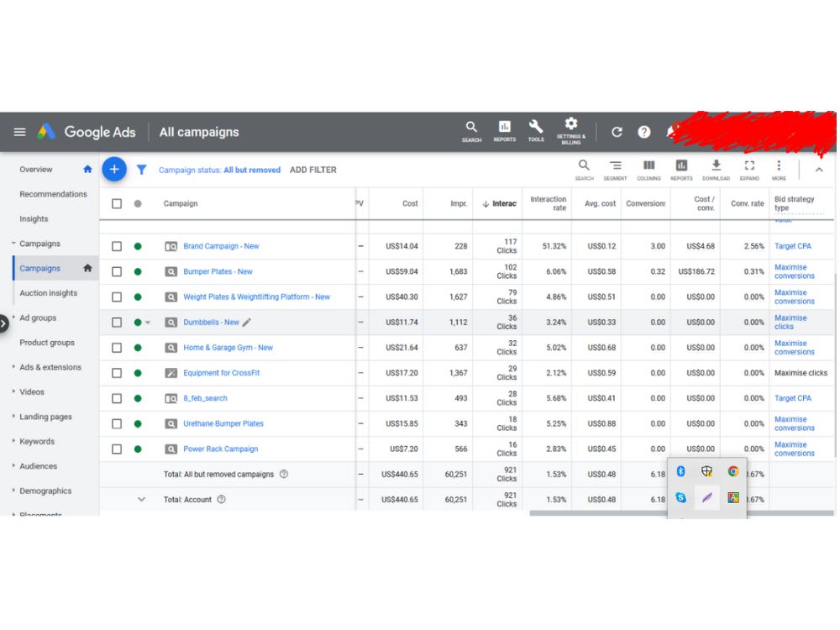Toggle the left navigation panel arrow
Screen dimensions: 840x630
point(3,323)
